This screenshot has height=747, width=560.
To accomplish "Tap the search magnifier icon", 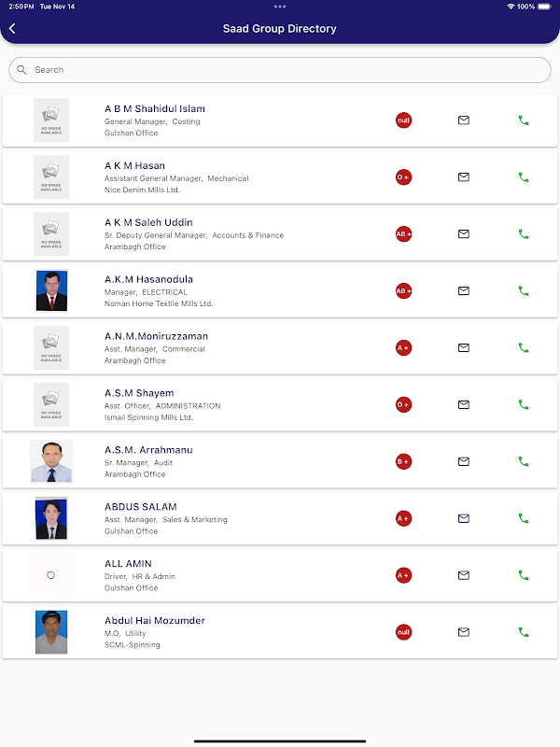I will (22, 70).
